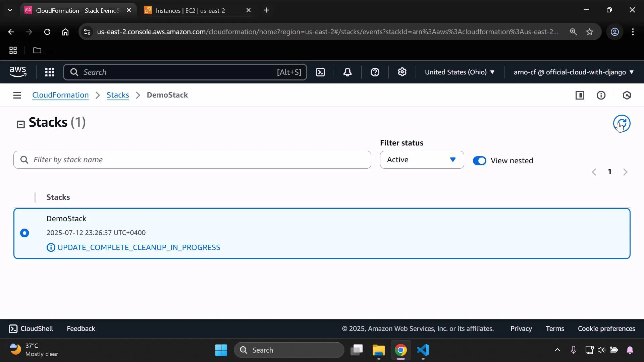Bookmark this page with star icon

click(590, 32)
